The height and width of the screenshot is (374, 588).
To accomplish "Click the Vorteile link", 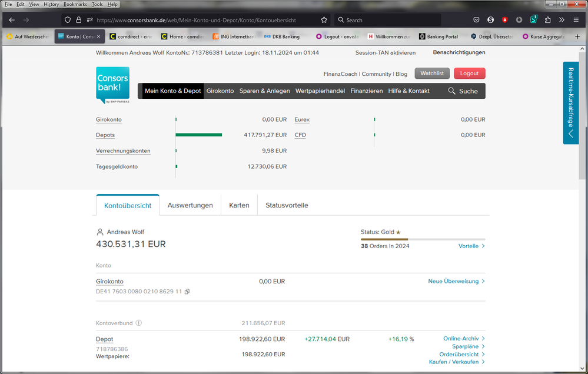I will [471, 246].
